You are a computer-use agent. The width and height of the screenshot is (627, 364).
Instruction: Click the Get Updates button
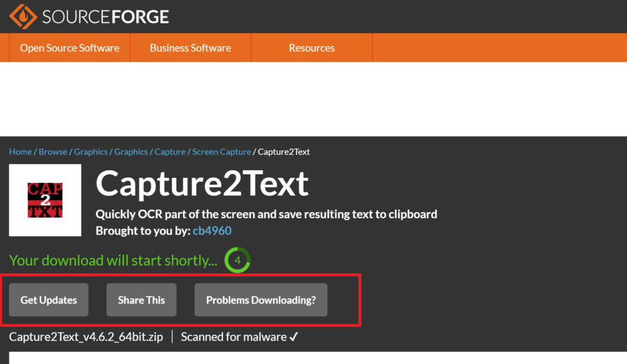click(49, 300)
